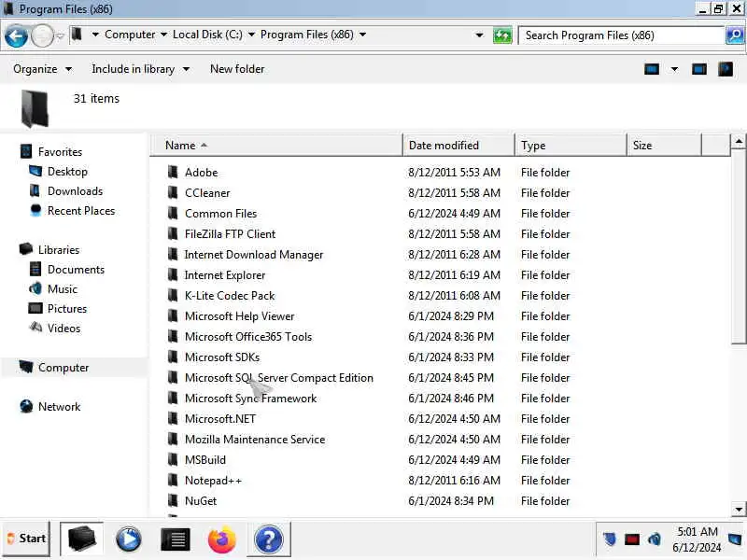Show the preview pane icon
The width and height of the screenshot is (747, 560).
click(x=698, y=69)
